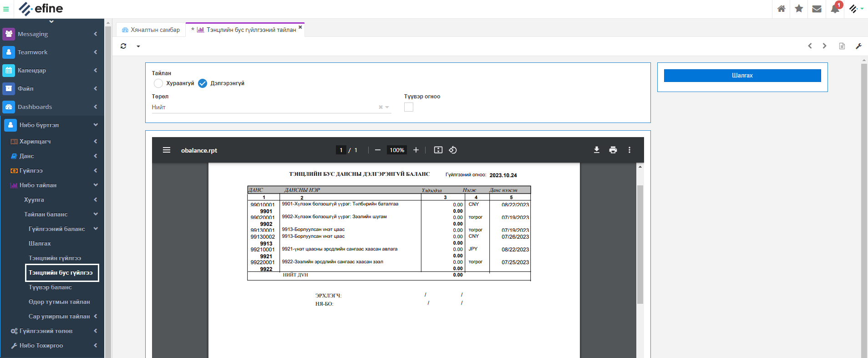Click the refresh icon in toolbar
Viewport: 868px width, 358px height.
coord(123,46)
